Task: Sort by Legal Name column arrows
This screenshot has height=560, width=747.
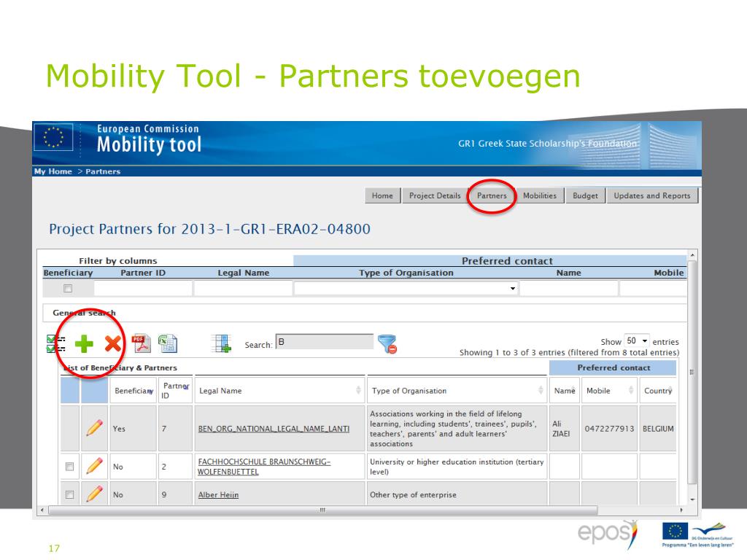Action: 358,390
